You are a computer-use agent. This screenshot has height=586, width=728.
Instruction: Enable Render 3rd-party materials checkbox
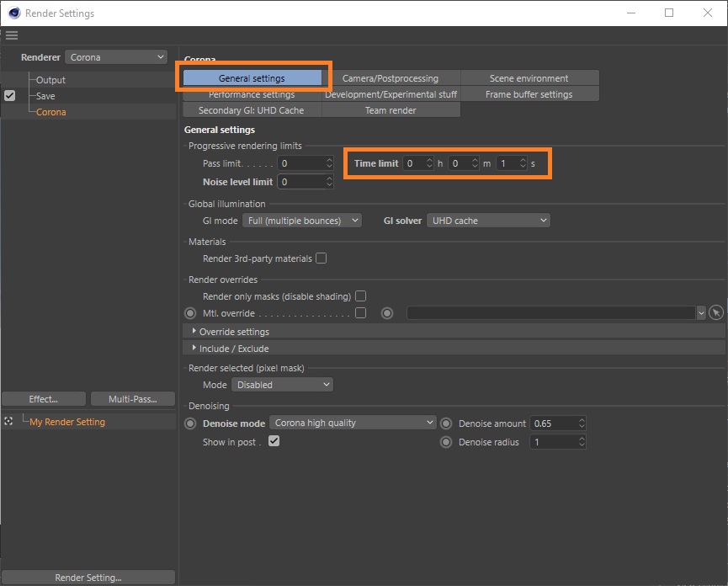click(321, 258)
